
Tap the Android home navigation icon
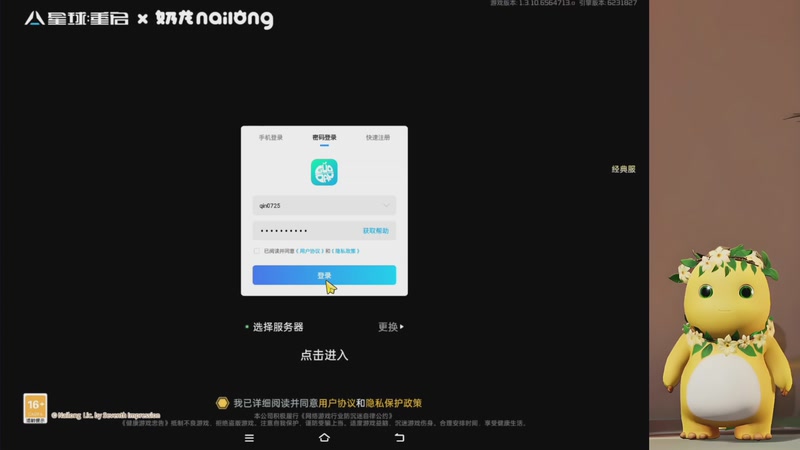(x=324, y=438)
